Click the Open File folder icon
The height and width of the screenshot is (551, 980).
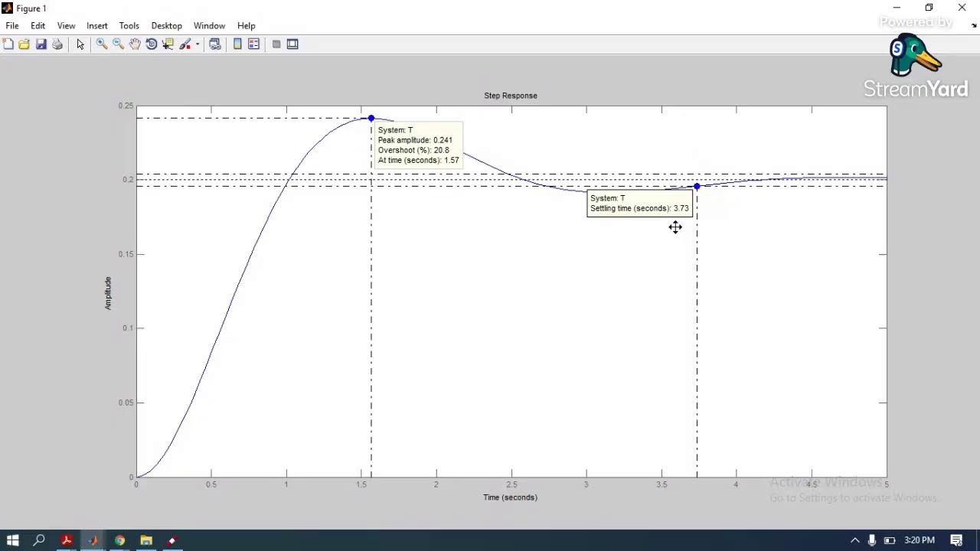tap(24, 44)
